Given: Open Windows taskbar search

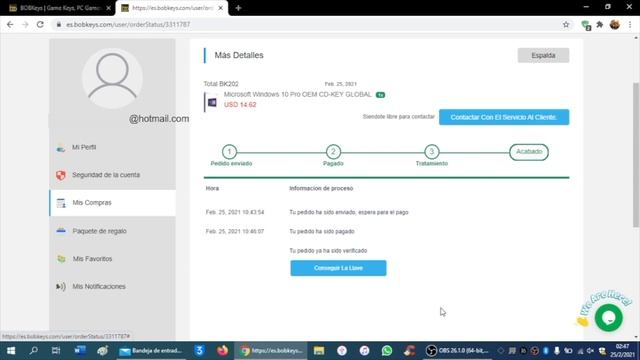Looking at the screenshot, I should [x=33, y=350].
